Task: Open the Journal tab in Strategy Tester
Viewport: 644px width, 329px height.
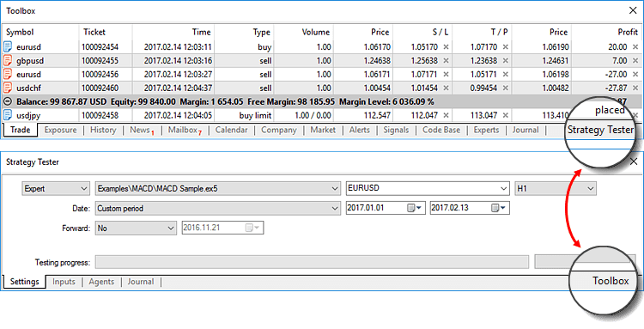Action: tap(141, 282)
